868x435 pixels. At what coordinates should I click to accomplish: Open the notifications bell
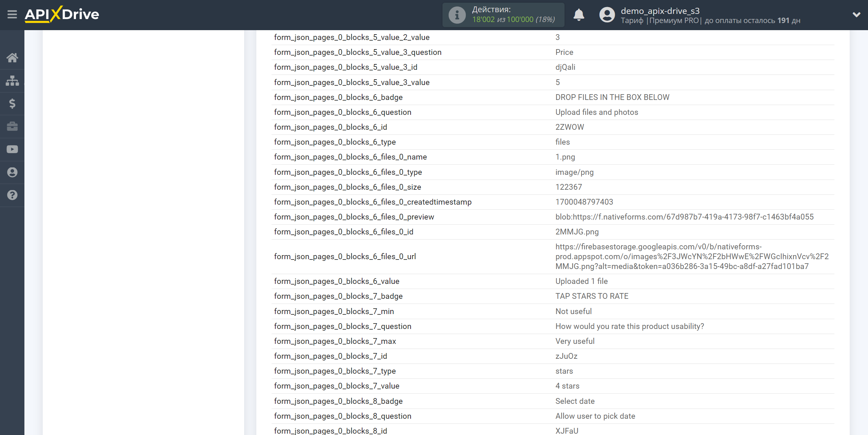[579, 15]
